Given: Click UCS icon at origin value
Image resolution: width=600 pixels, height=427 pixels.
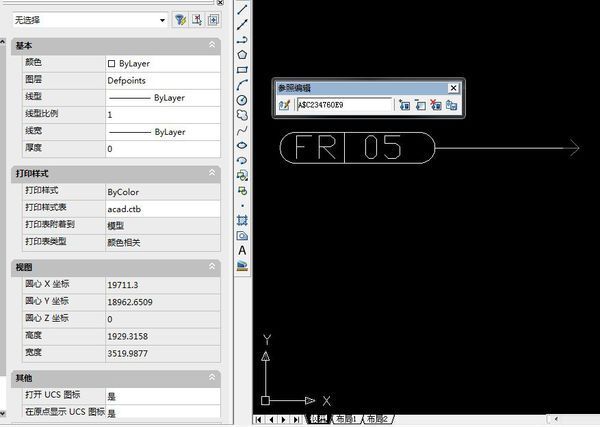Looking at the screenshot, I should [x=163, y=412].
